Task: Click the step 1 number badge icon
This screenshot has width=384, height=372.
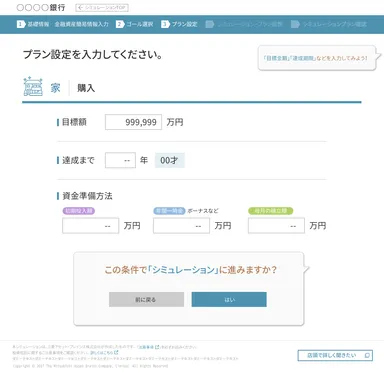Action: pos(21,24)
